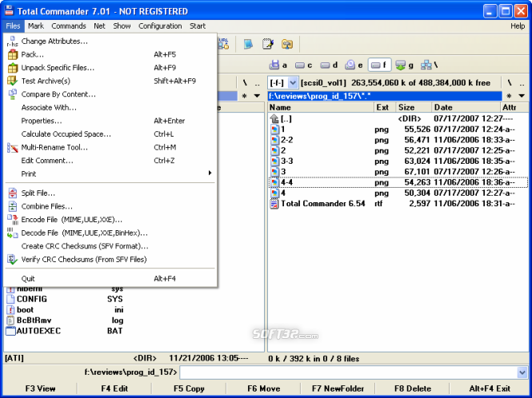Screen dimensions: 532x398
Task: Open the Help menu
Action: tap(518, 26)
